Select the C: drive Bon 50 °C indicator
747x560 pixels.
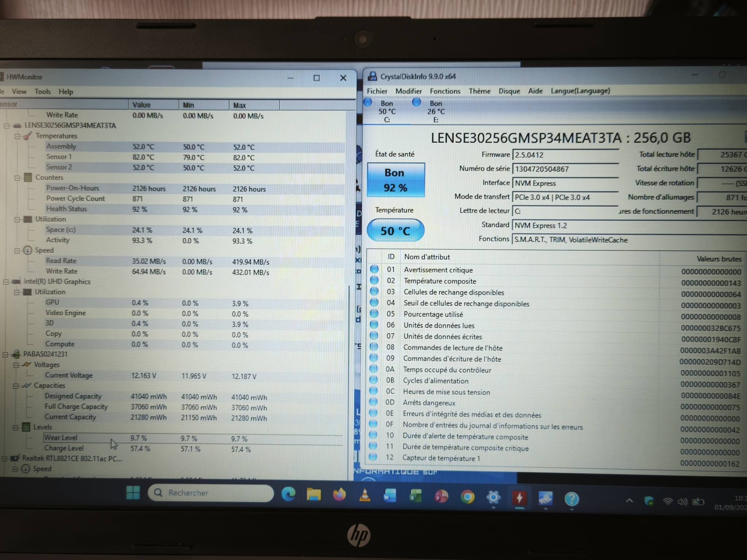pyautogui.click(x=382, y=111)
